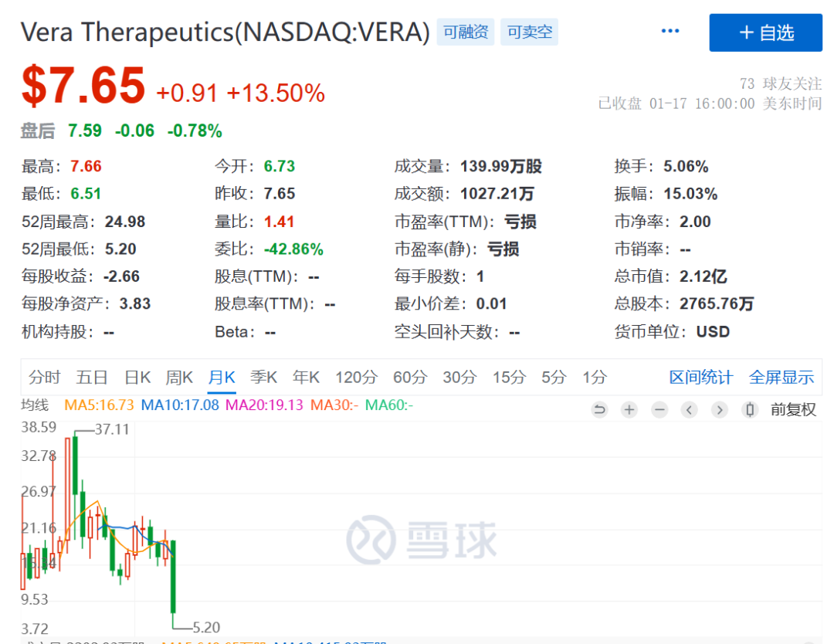This screenshot has width=834, height=644.
Task: Click the MA5:16.73 moving average label
Action: (99, 405)
